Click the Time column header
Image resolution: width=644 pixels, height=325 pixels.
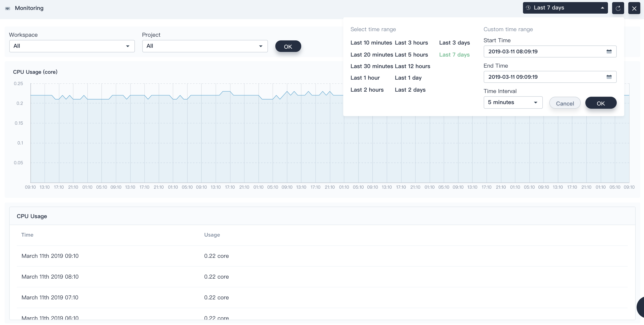(x=27, y=235)
